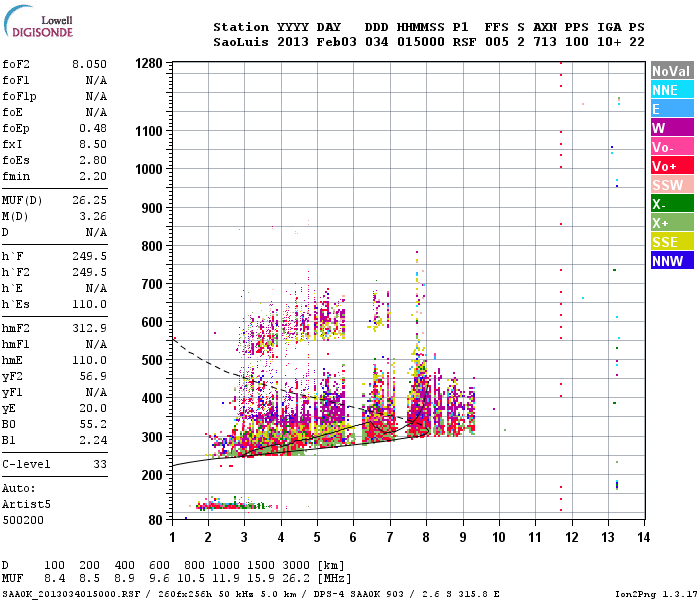Click the B1 value 2.24
700x600 pixels.
point(93,441)
